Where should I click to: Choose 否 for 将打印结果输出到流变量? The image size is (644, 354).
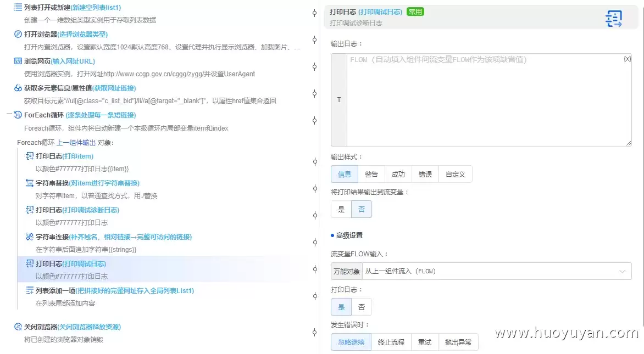(362, 209)
